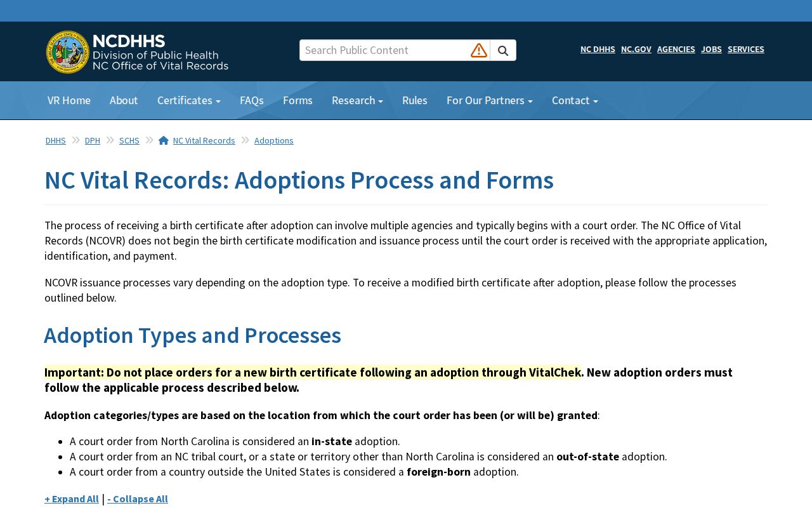Image resolution: width=812 pixels, height=508 pixels.
Task: Go to VR Home in navigation bar
Action: coord(69,100)
